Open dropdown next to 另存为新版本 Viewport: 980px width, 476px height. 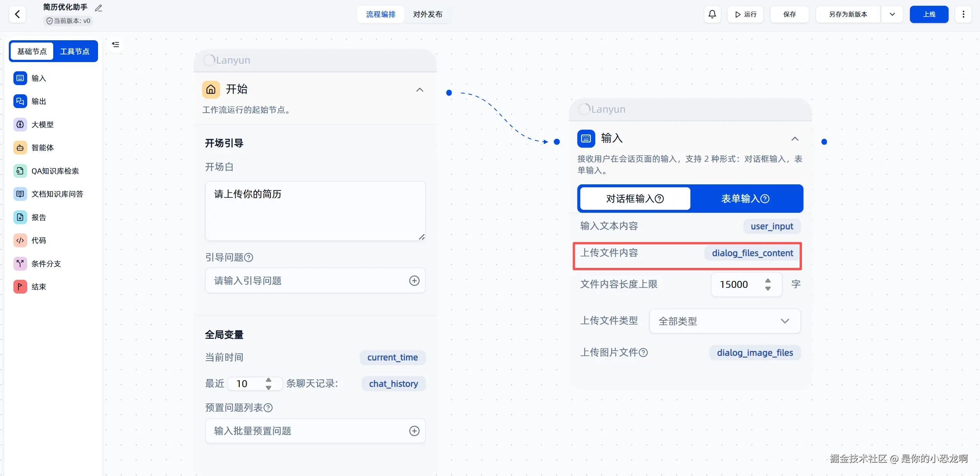(x=892, y=15)
